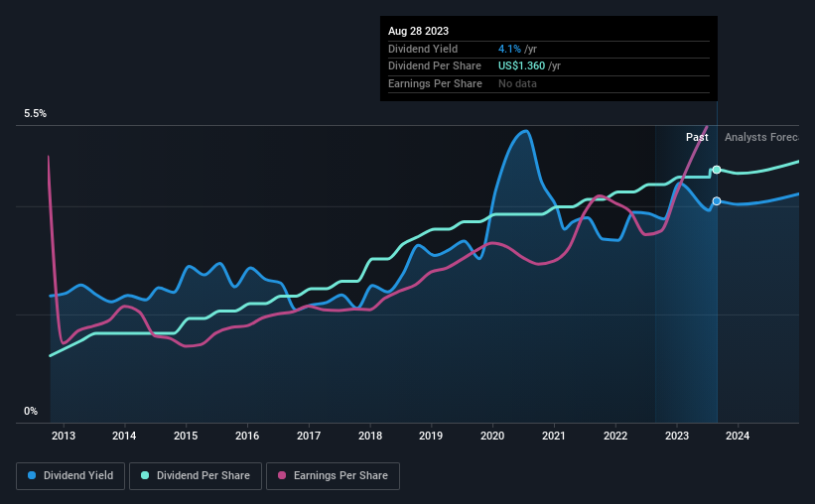Click the Aug 28 2023 tooltip date header
815x504 pixels.
click(x=418, y=31)
